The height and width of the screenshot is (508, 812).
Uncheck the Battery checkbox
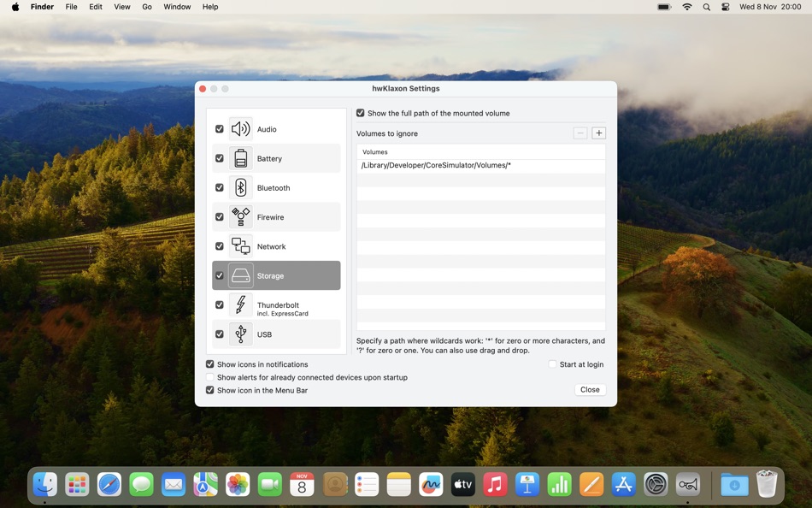(x=220, y=158)
